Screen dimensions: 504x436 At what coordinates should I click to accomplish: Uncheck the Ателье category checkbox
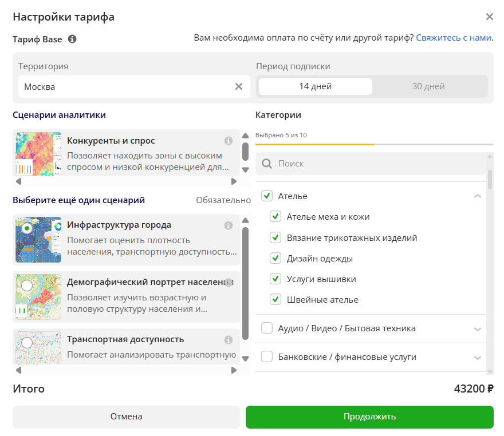tap(267, 196)
